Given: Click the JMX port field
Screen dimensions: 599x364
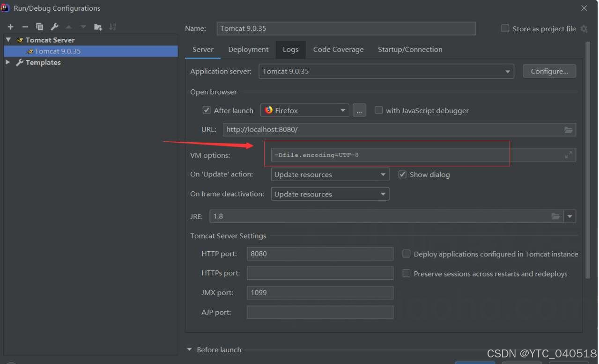Looking at the screenshot, I should [320, 293].
